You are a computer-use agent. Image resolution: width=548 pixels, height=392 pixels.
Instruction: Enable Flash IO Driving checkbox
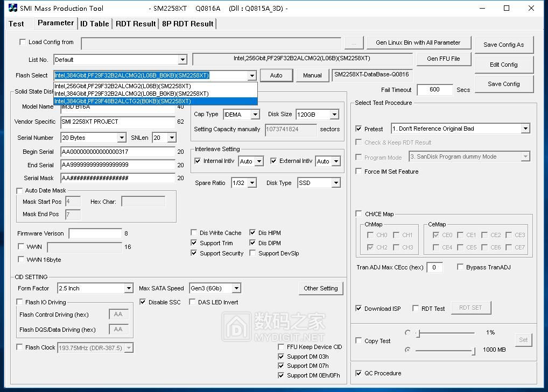click(x=19, y=302)
